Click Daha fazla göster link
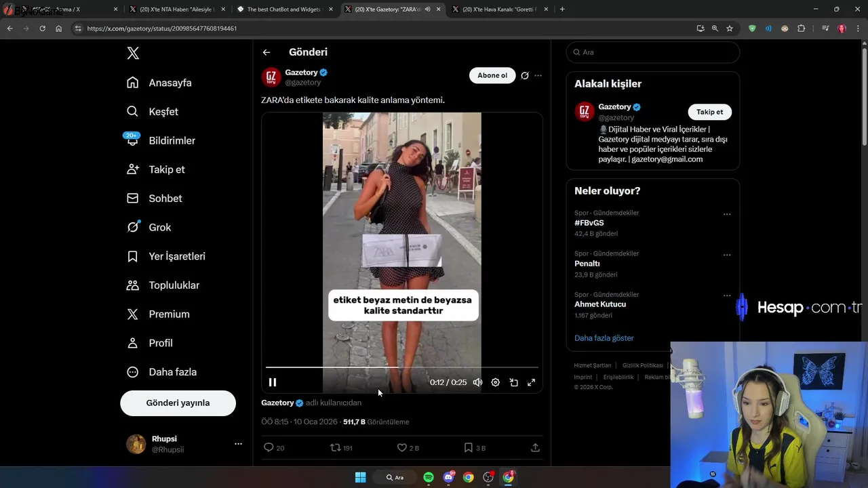 [x=604, y=338]
